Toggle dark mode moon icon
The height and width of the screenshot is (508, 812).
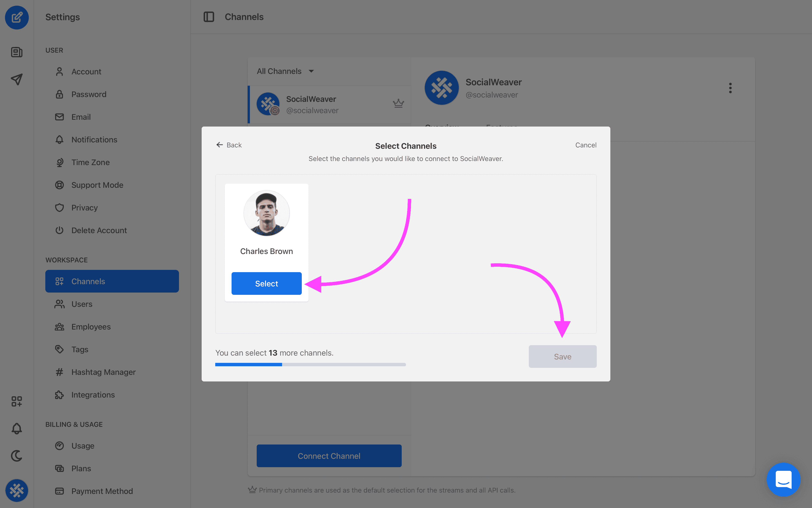[17, 456]
